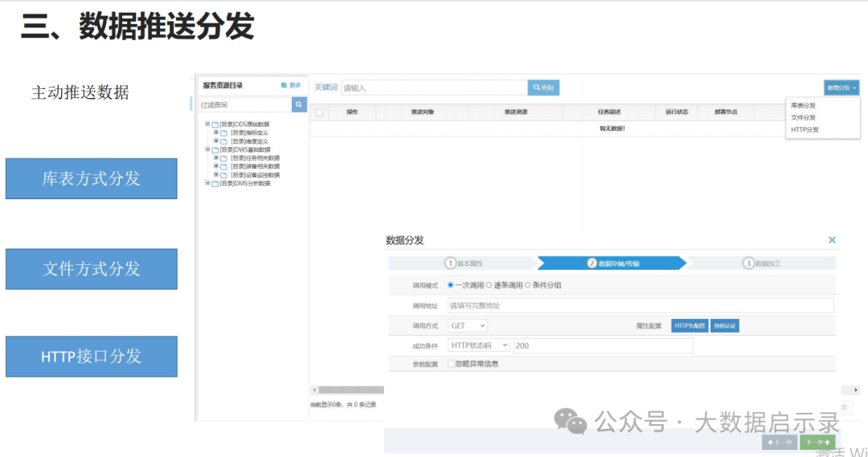Click the 部署节点 column header
Viewport: 868px width, 457px height.
point(726,112)
